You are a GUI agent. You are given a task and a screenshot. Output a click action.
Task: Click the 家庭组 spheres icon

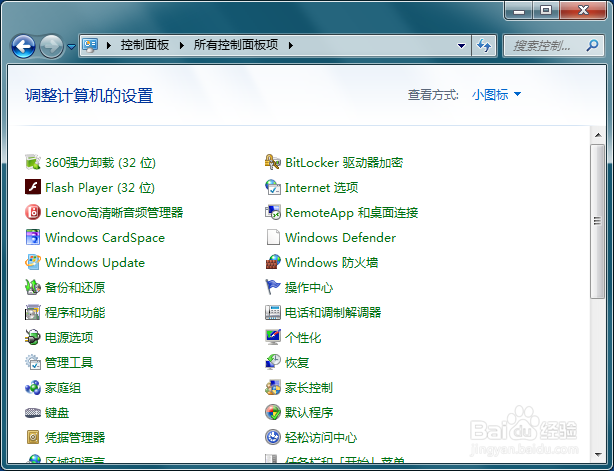tap(33, 388)
